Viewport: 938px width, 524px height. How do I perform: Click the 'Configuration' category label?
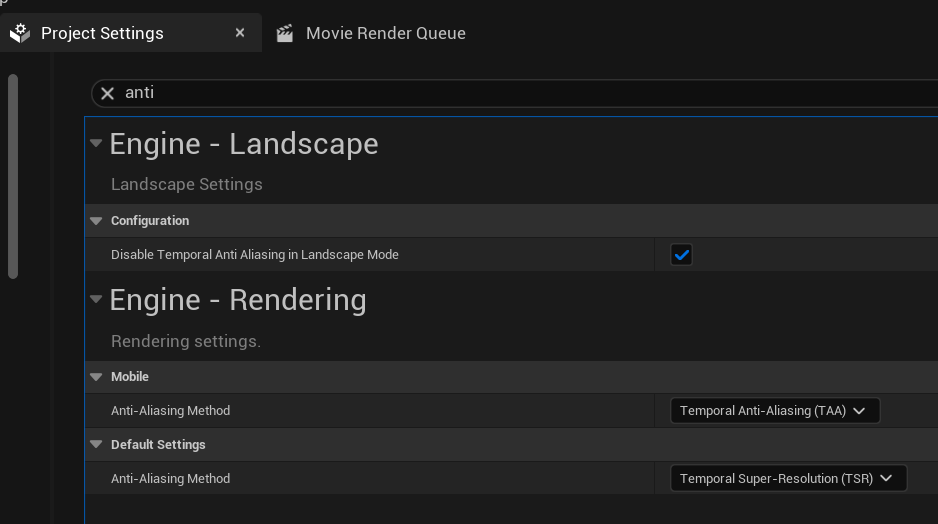[x=150, y=221]
